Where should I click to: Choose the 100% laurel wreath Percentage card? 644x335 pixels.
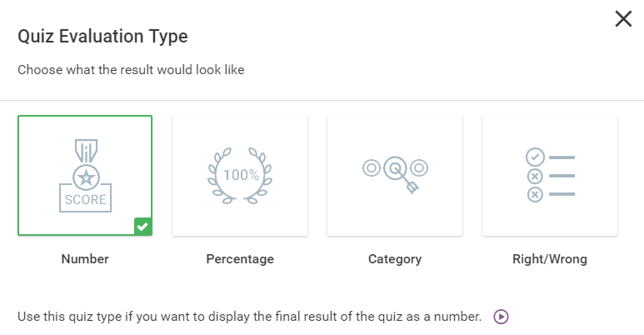tap(240, 176)
